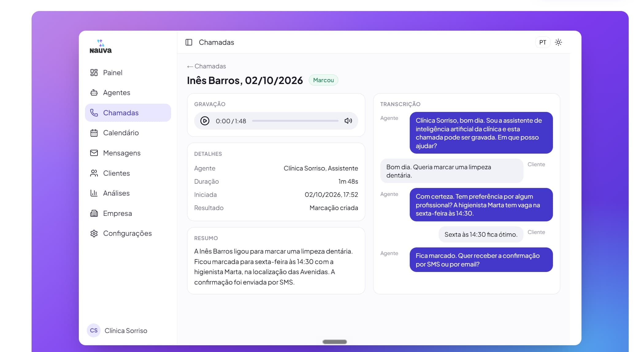Open the Painel dashboard icon
The height and width of the screenshot is (352, 644).
[x=94, y=73]
